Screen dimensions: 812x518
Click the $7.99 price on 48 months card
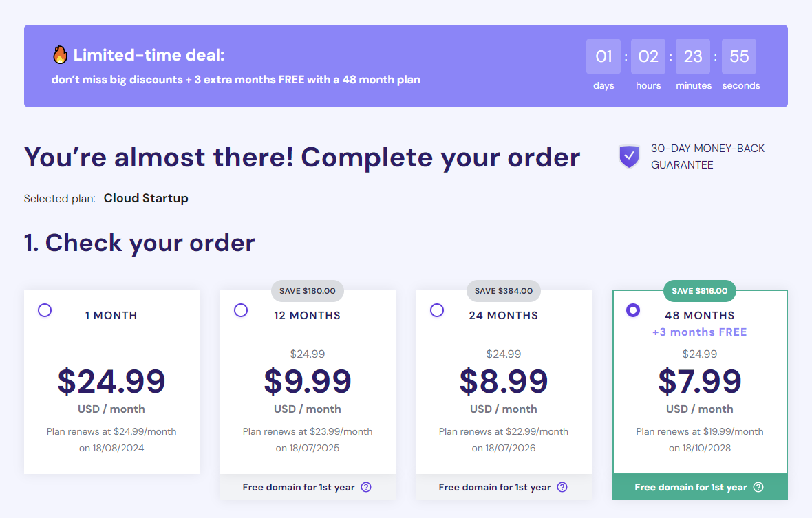coord(700,382)
